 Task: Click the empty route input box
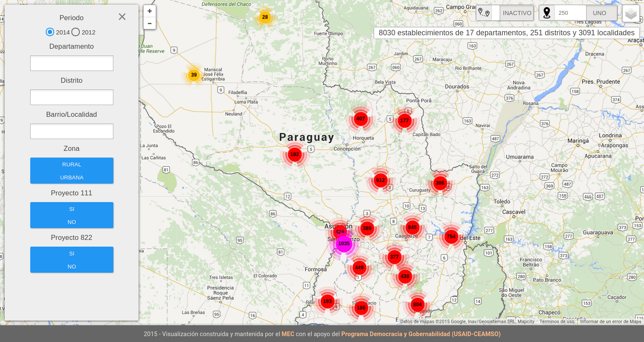coord(495,13)
